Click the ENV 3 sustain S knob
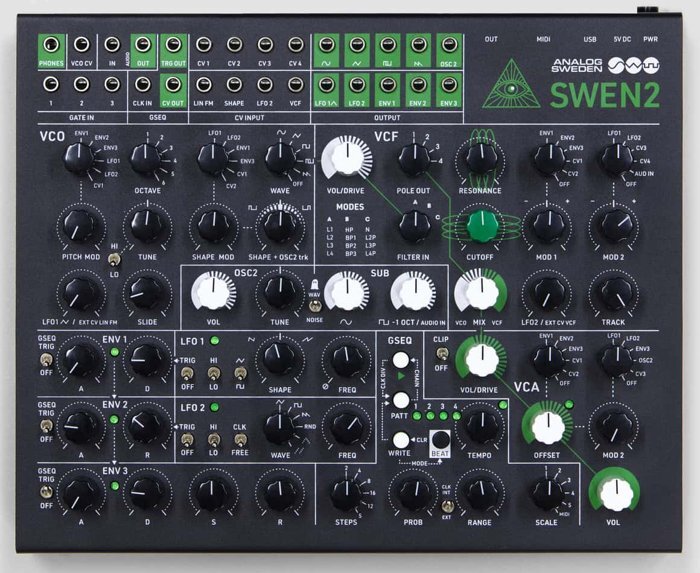700x573 pixels. tap(213, 494)
